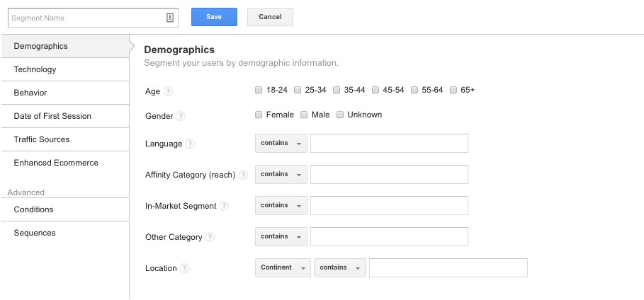644x300 pixels.
Task: Click the Location help icon
Action: (184, 268)
